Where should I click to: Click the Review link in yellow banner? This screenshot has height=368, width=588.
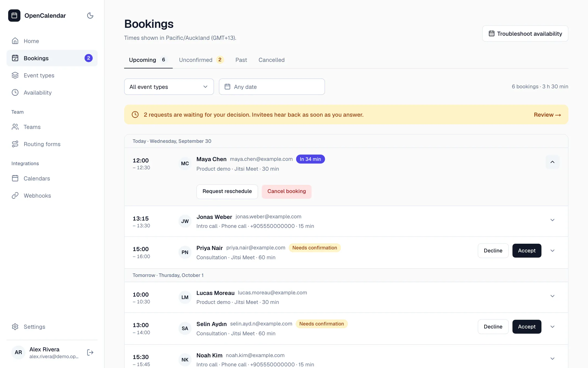pos(547,115)
